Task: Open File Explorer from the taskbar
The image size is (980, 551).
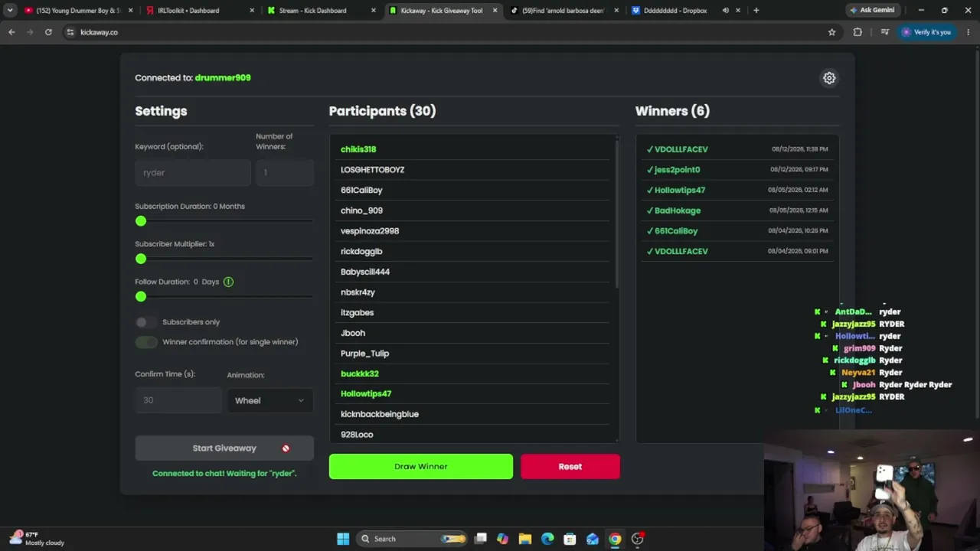Action: pos(524,539)
